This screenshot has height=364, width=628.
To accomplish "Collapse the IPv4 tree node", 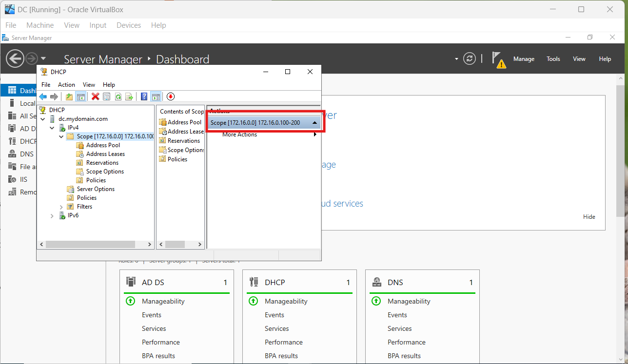I will click(x=52, y=128).
